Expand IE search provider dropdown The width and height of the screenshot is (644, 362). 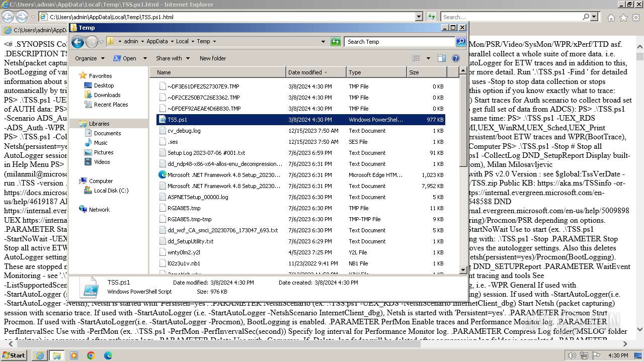click(595, 17)
